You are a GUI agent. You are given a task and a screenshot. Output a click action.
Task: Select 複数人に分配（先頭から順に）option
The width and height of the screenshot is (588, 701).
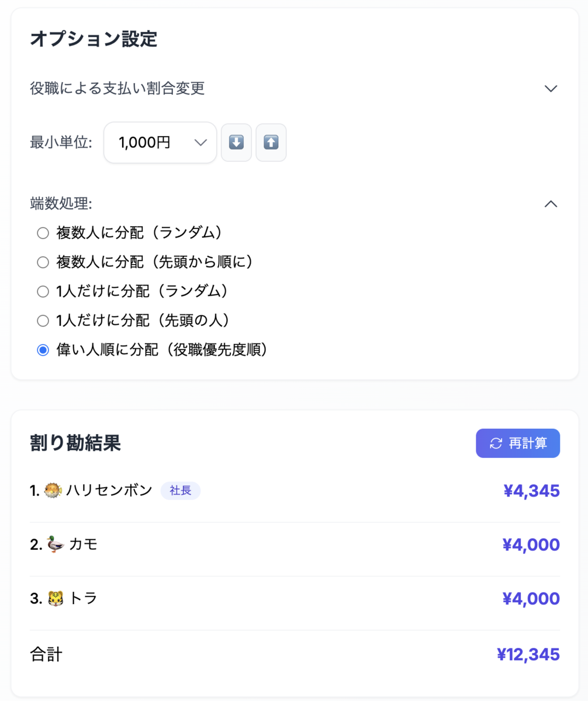[x=43, y=262]
